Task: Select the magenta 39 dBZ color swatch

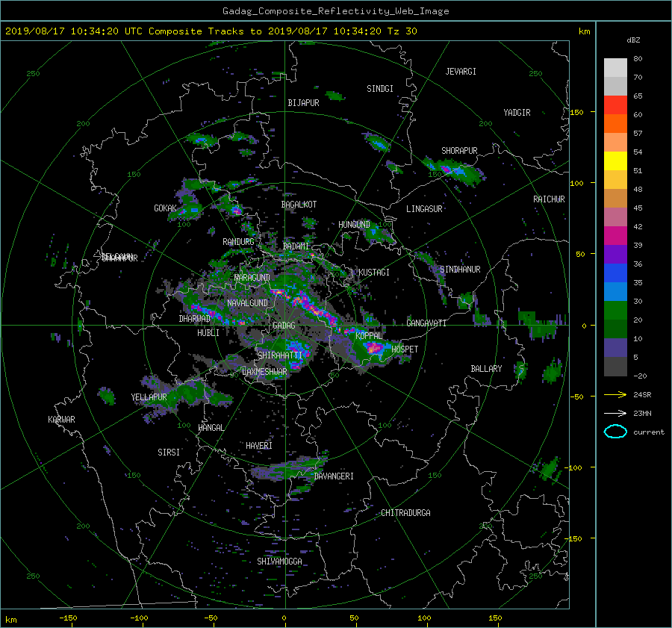Action: click(615, 236)
